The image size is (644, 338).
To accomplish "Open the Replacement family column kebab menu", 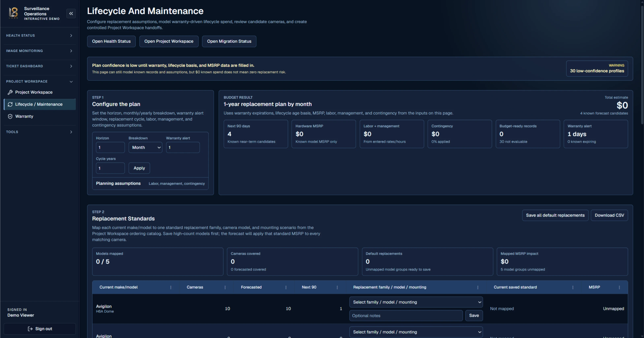I will (x=478, y=287).
